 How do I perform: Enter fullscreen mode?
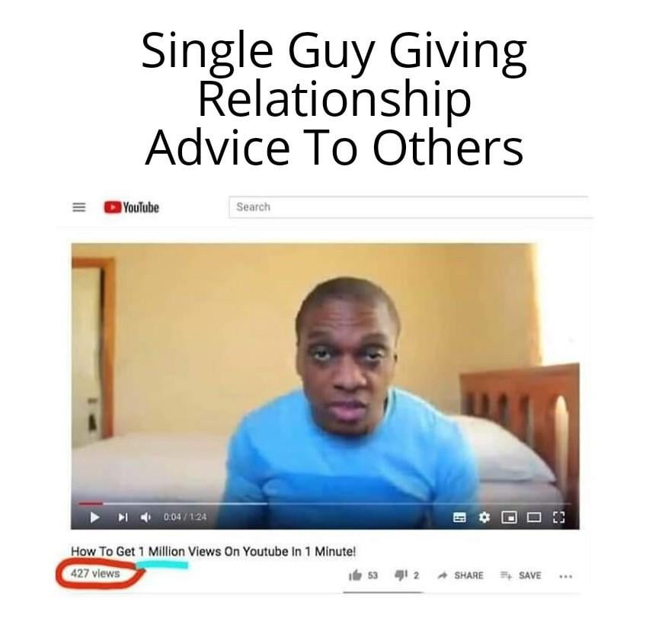pos(559,517)
